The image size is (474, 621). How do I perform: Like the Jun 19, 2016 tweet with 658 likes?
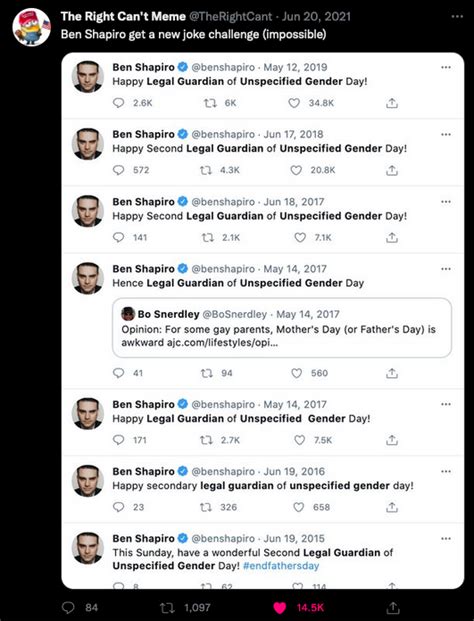click(x=298, y=507)
